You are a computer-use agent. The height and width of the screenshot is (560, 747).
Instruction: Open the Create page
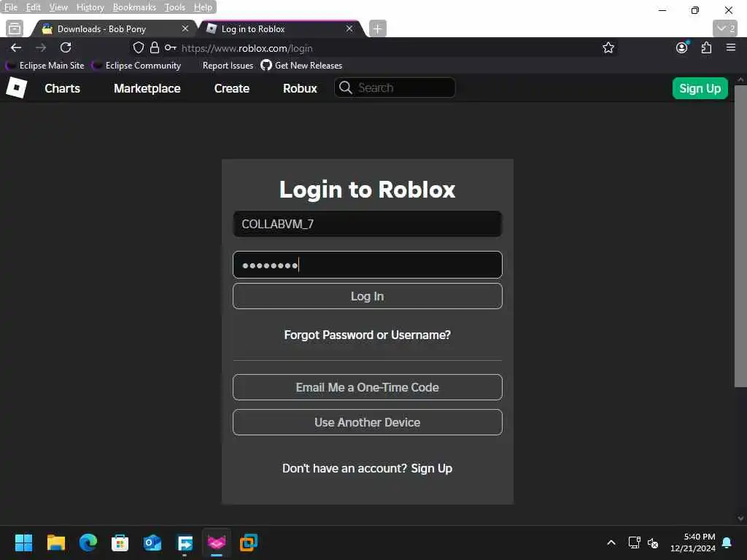click(231, 88)
